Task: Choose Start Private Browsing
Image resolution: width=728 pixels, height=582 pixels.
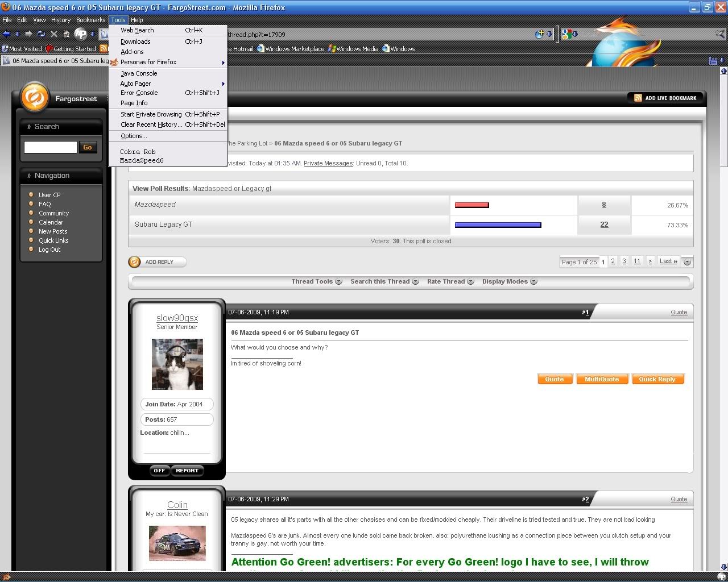Action: click(x=168, y=114)
